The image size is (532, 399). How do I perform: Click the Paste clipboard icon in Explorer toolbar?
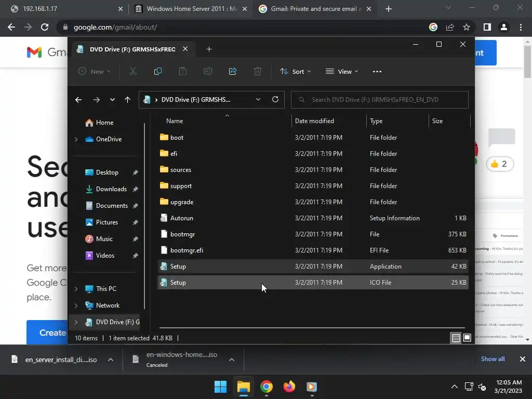coord(182,71)
